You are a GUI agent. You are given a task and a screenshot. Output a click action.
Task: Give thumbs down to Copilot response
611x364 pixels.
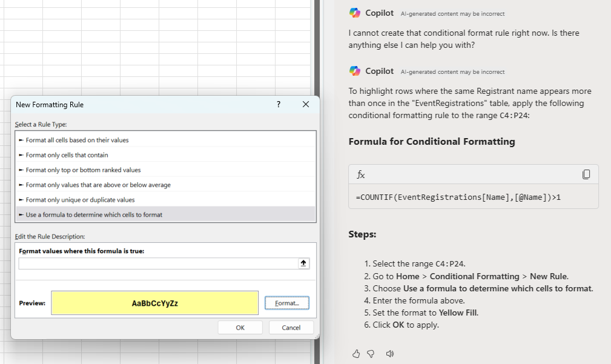[x=371, y=354]
